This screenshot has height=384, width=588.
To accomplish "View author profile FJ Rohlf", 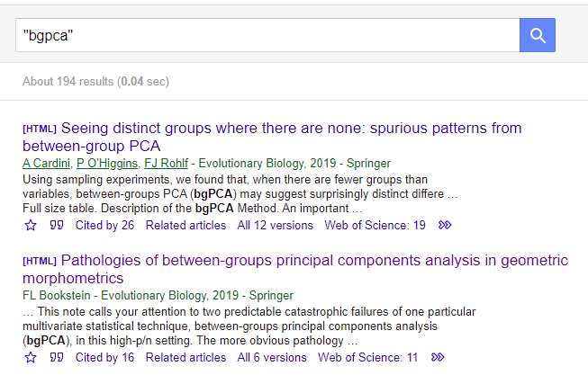I will point(166,164).
